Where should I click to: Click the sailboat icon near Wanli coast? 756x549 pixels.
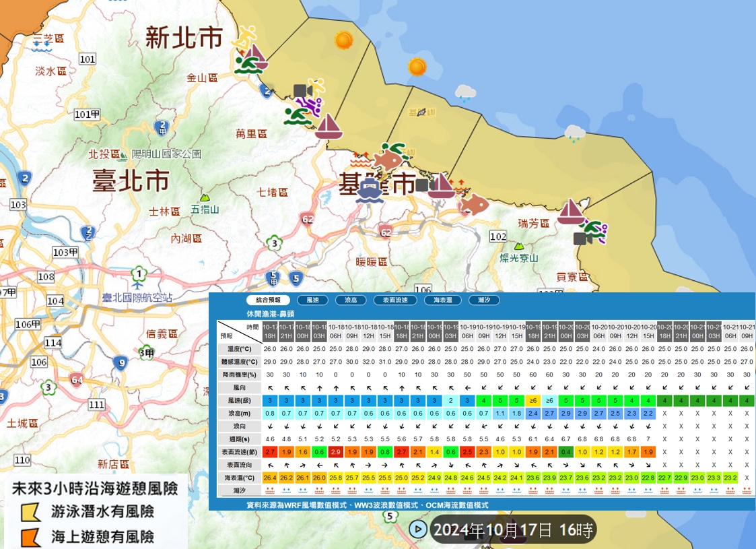tap(329, 127)
